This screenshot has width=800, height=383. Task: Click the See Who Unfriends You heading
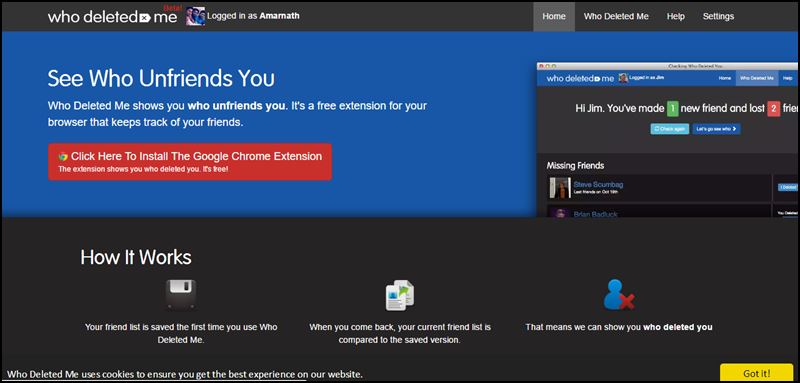coord(161,79)
